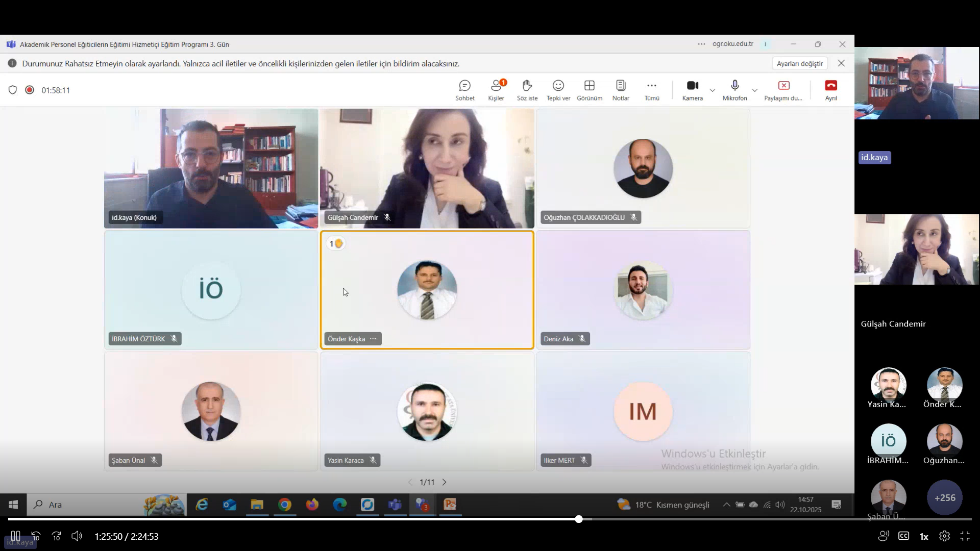Image resolution: width=980 pixels, height=551 pixels.
Task: Toggle closed captions CC in player
Action: [903, 536]
